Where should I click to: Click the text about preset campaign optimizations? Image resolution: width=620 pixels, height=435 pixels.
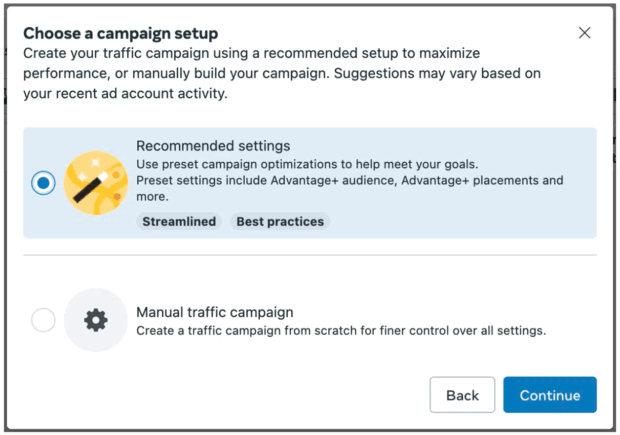[x=307, y=164]
